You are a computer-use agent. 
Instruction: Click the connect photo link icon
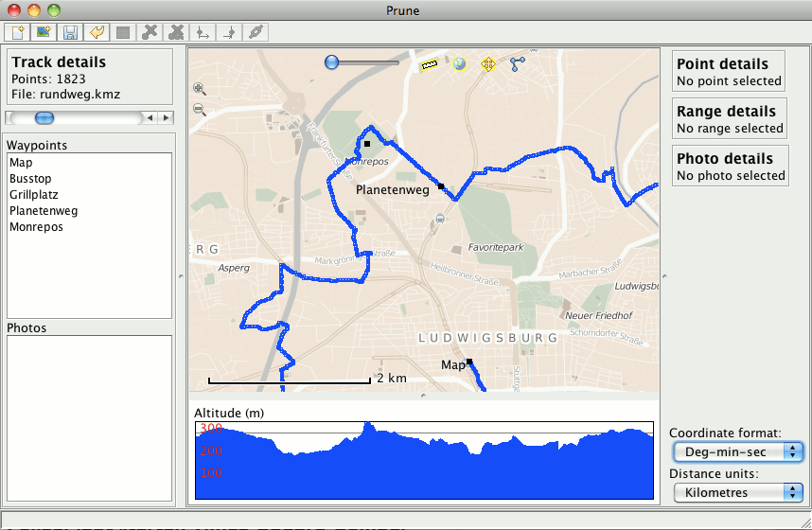255,32
